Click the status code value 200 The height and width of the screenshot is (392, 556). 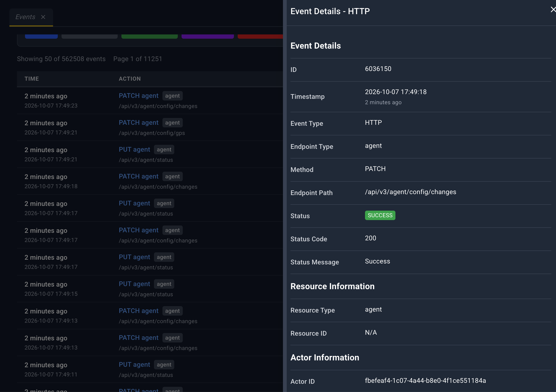pos(370,238)
